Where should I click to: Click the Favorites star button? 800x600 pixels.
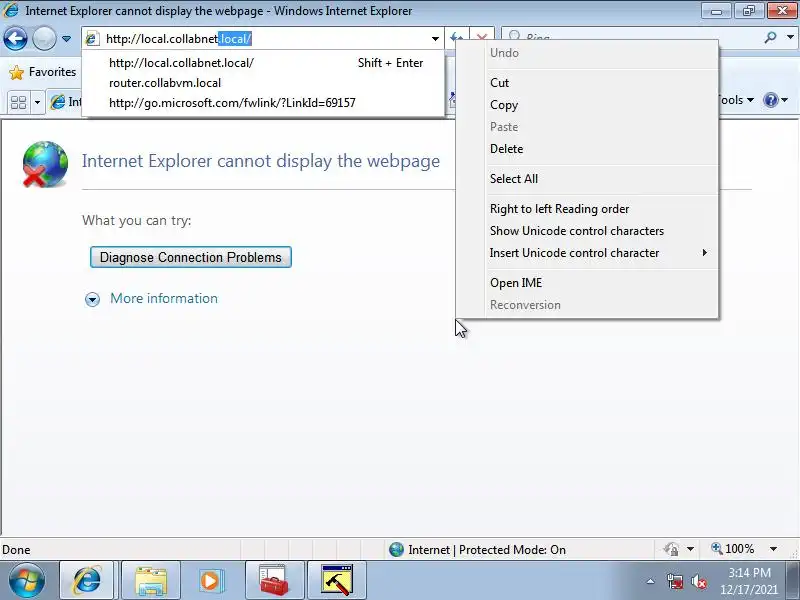[x=42, y=72]
